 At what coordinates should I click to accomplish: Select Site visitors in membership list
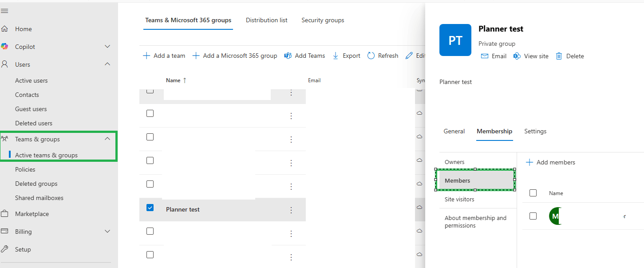(459, 200)
